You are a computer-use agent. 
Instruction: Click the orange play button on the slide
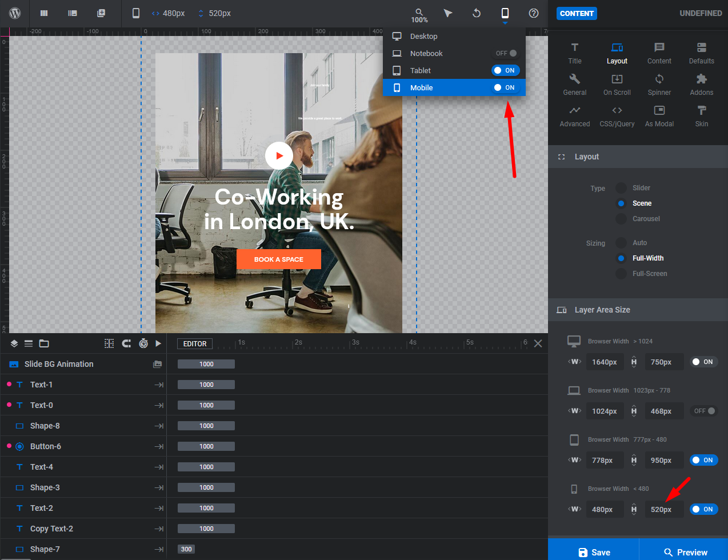[279, 155]
